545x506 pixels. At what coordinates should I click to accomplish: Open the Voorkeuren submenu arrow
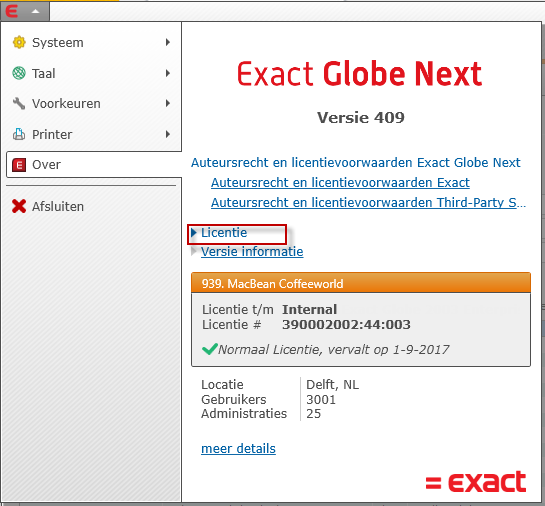(168, 103)
